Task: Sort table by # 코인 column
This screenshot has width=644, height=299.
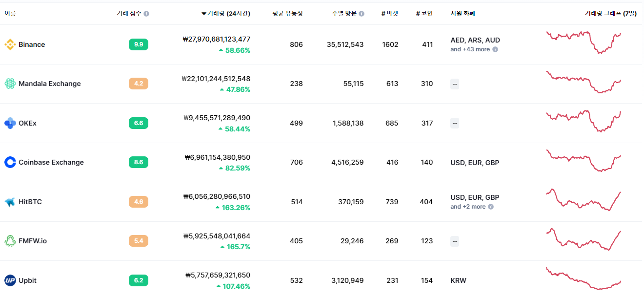Action: [424, 14]
